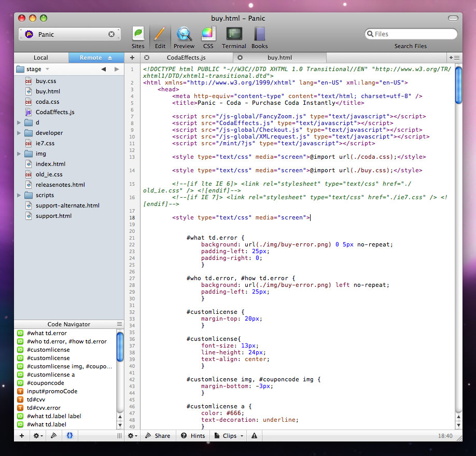Image resolution: width=476 pixels, height=456 pixels.
Task: Select the Remote tab
Action: pyautogui.click(x=91, y=58)
